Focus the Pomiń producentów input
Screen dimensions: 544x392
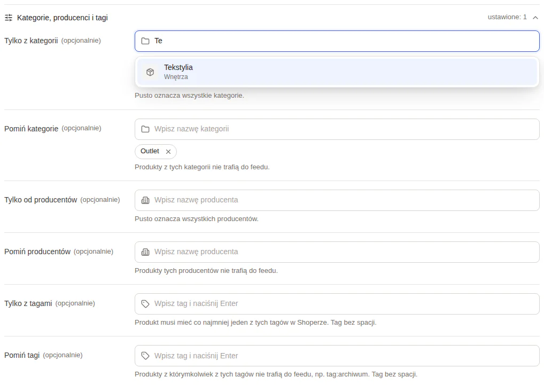tap(337, 252)
